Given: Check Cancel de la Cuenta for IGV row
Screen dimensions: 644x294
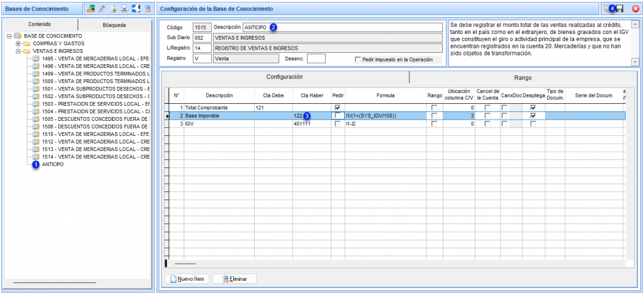Looking at the screenshot, I should [487, 123].
